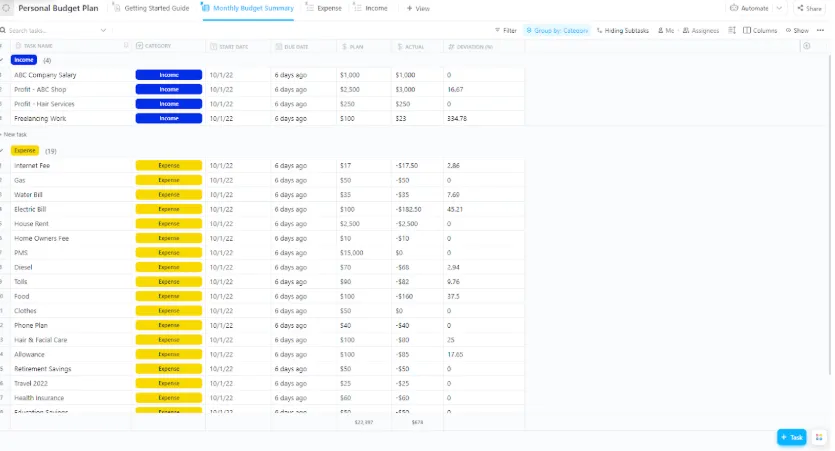Switch to the Expense tab

(324, 8)
